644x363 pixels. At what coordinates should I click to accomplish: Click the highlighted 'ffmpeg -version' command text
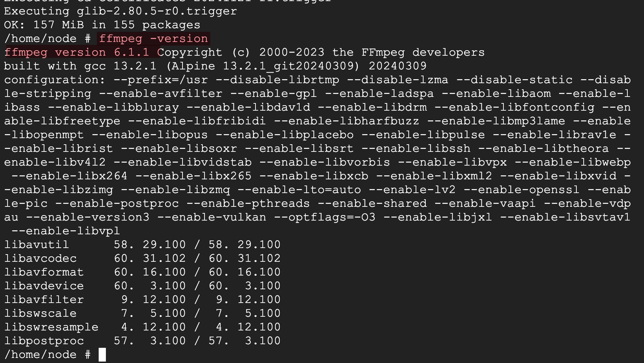pos(154,39)
